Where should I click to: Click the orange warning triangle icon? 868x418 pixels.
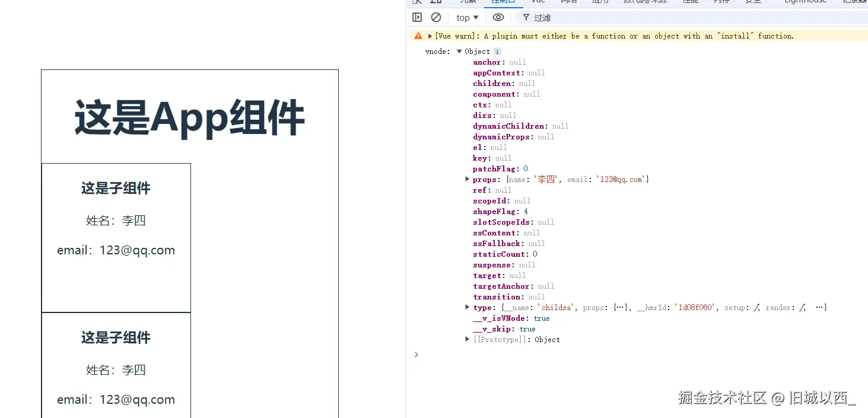coord(418,36)
